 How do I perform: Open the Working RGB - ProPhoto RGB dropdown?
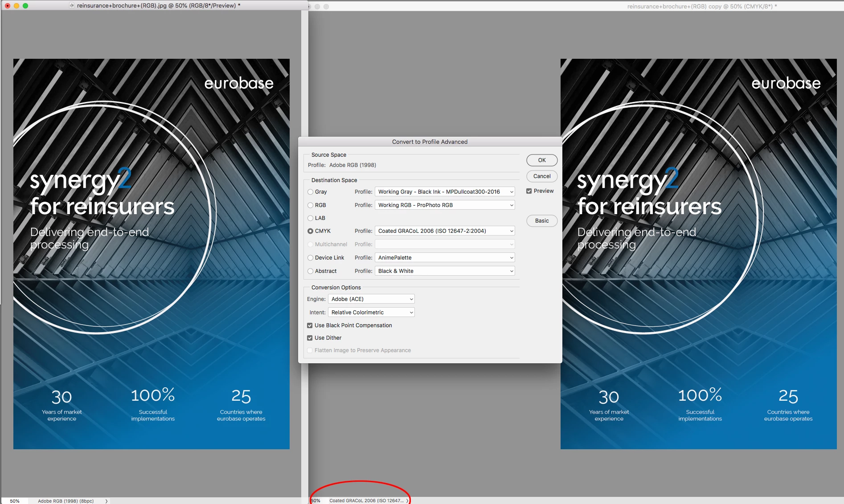[445, 205]
